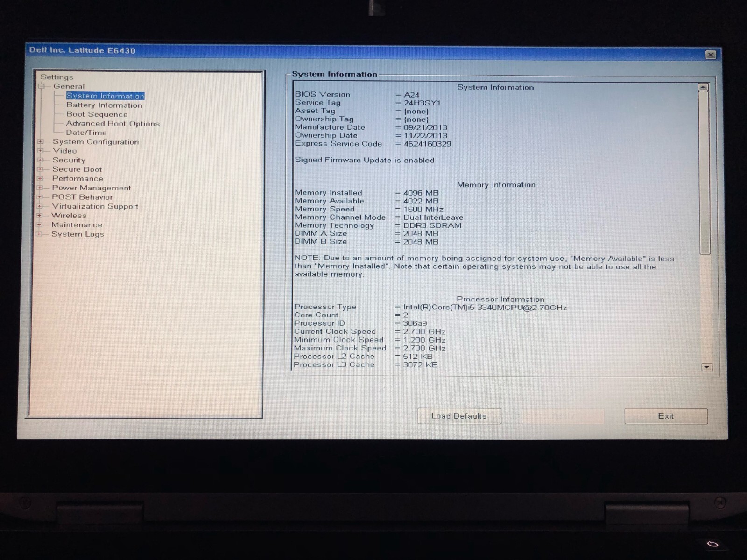Click the Service Tag value 24H3SY1

click(422, 103)
